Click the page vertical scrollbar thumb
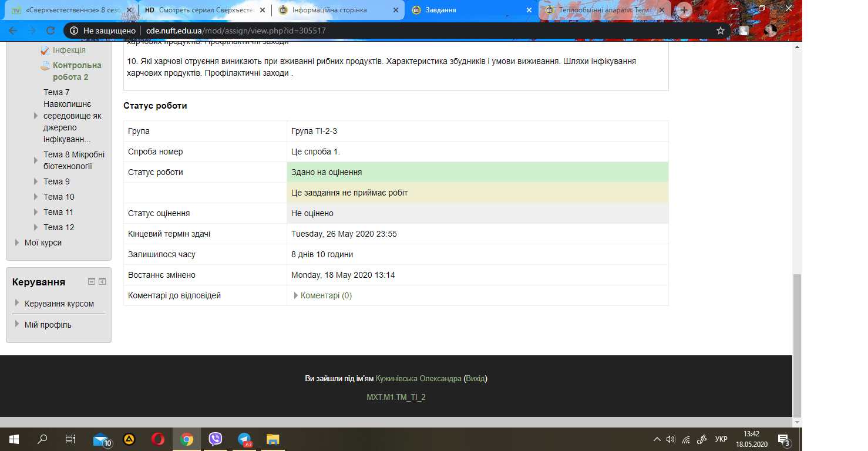This screenshot has height=451, width=868. tap(797, 344)
